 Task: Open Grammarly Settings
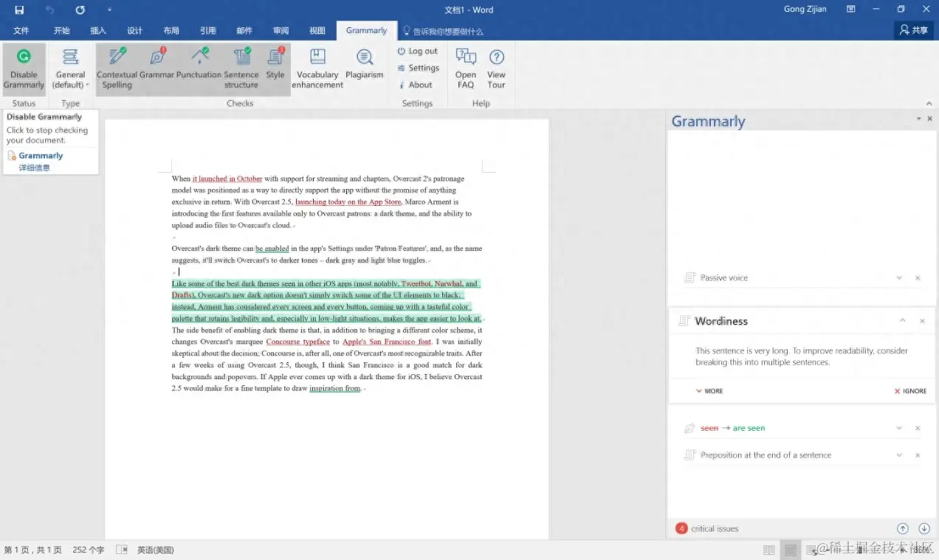coord(419,68)
